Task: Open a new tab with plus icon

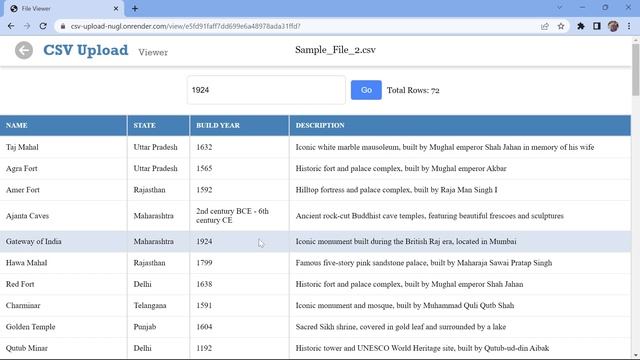Action: point(135,9)
